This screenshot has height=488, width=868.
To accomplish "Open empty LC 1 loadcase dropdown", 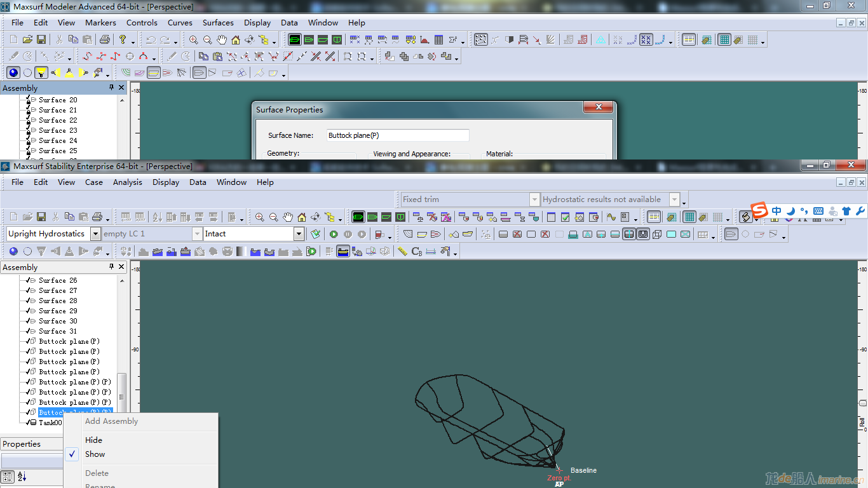I will (x=197, y=234).
